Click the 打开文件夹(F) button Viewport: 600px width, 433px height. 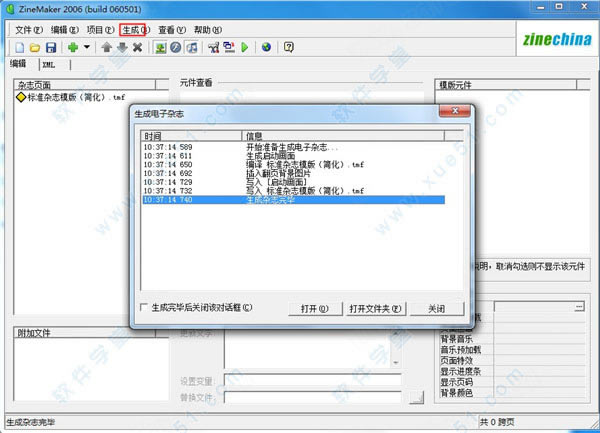point(376,309)
